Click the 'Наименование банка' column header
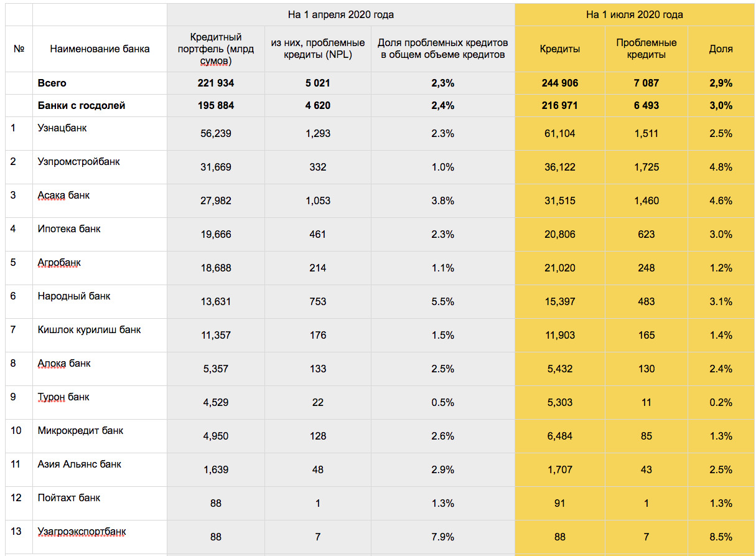The height and width of the screenshot is (556, 756). tap(100, 49)
